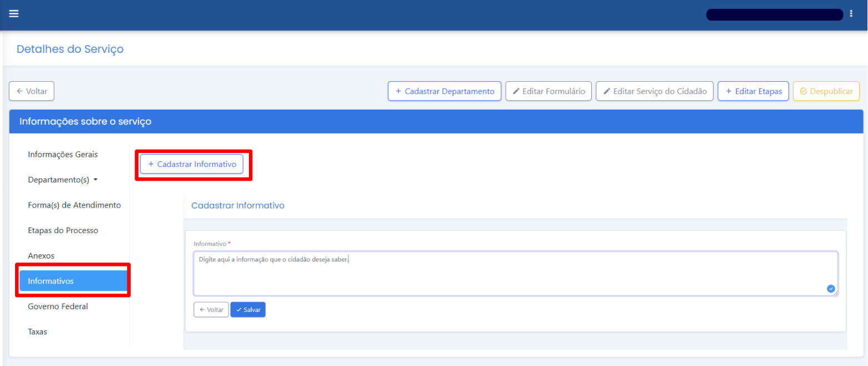Click Editar Formulário button
The height and width of the screenshot is (366, 868).
pyautogui.click(x=548, y=91)
